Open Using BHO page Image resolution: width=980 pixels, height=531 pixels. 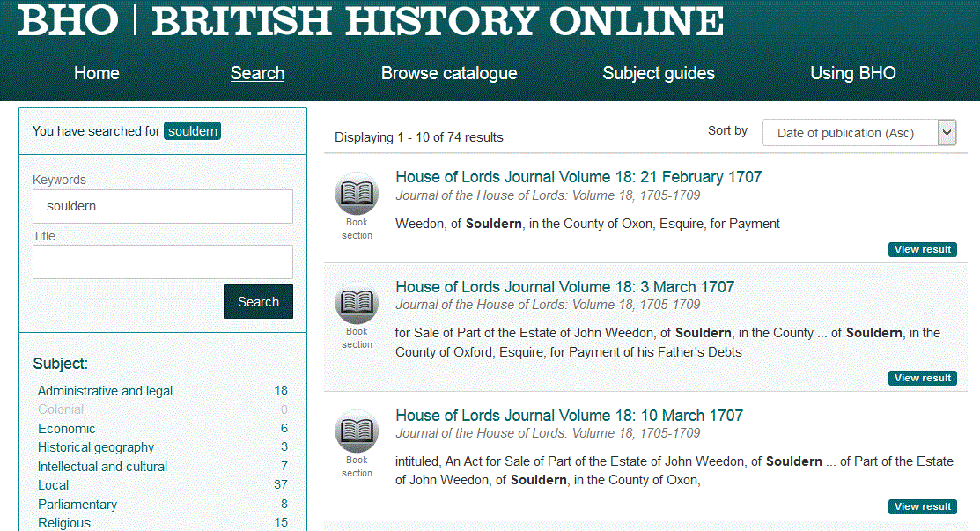(x=852, y=73)
